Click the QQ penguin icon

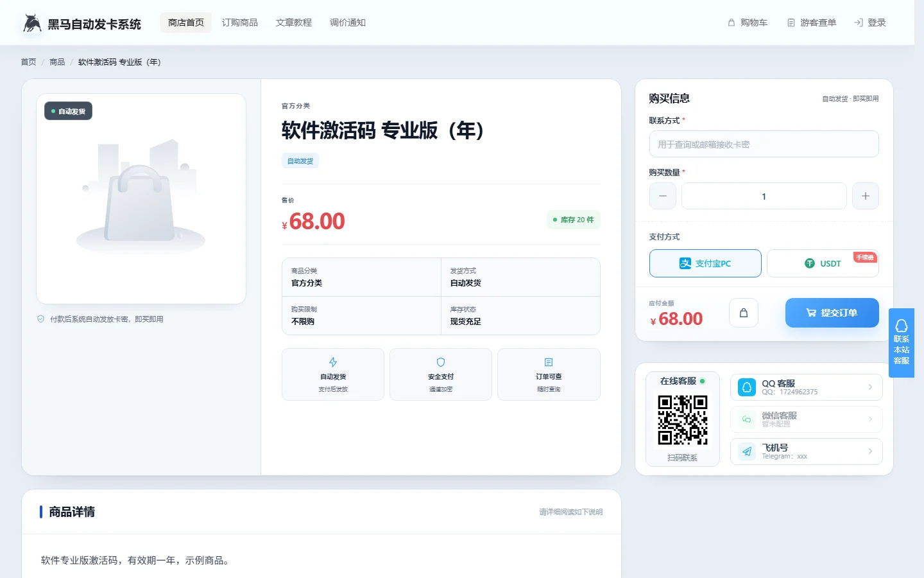click(x=747, y=387)
